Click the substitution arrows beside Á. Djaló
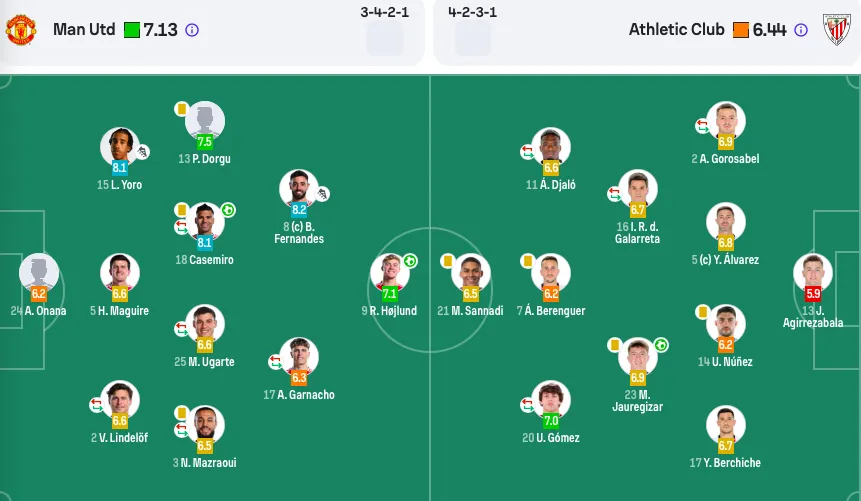The width and height of the screenshot is (861, 501). point(527,152)
